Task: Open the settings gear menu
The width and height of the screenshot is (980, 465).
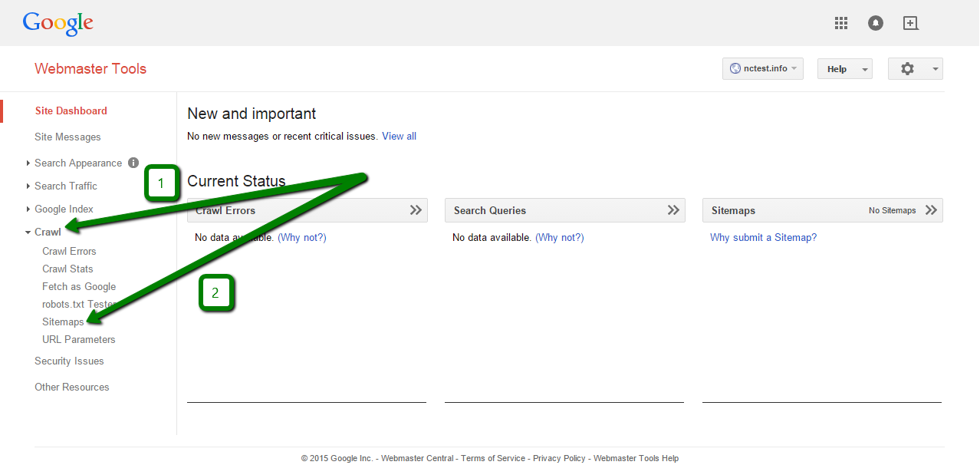Action: [x=915, y=69]
